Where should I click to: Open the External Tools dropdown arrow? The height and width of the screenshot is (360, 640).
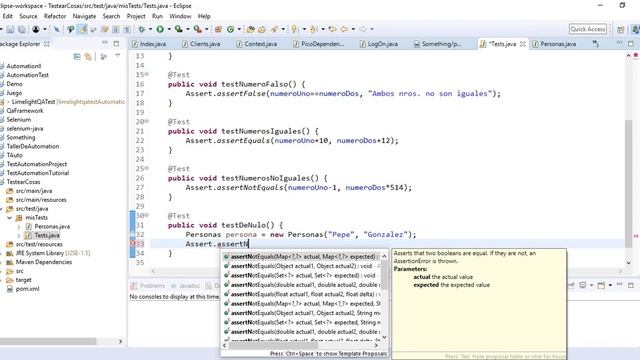pyautogui.click(x=207, y=29)
